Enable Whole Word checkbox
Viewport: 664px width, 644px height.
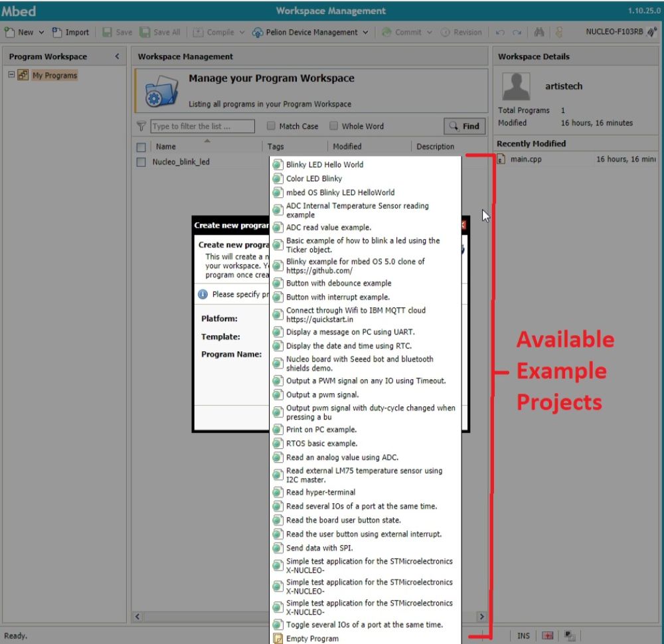pos(334,125)
